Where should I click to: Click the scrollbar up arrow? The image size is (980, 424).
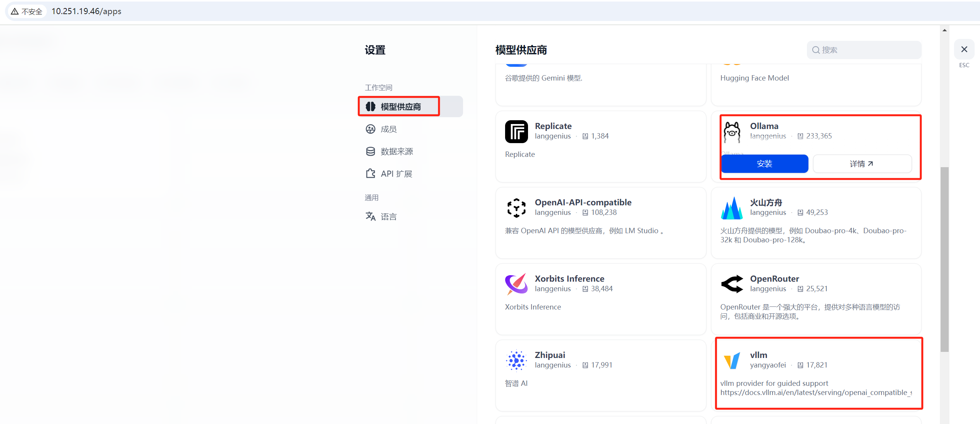click(x=944, y=30)
